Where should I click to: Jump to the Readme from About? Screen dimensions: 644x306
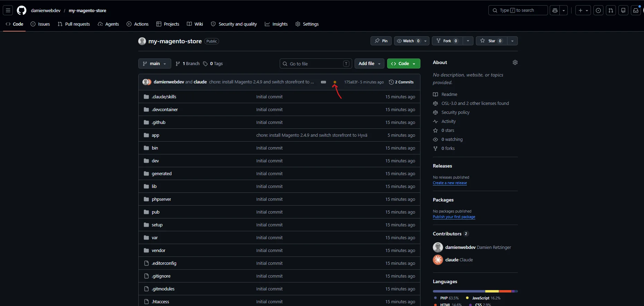[x=449, y=94]
